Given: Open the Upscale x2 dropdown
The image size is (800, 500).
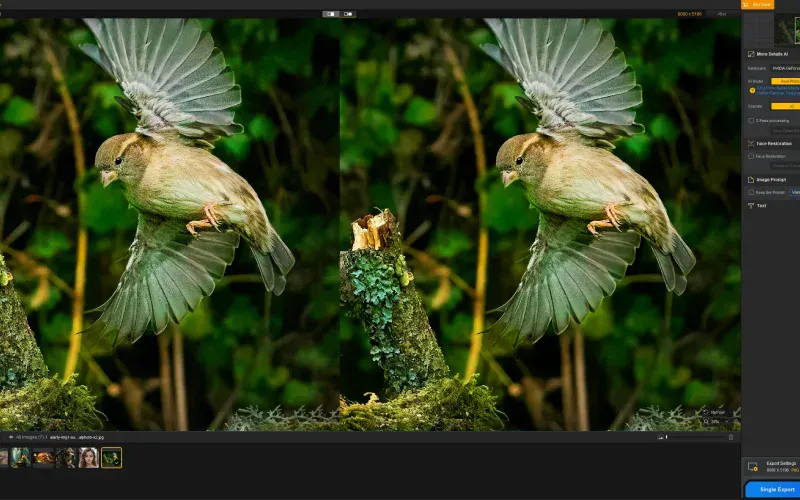Looking at the screenshot, I should point(785,107).
